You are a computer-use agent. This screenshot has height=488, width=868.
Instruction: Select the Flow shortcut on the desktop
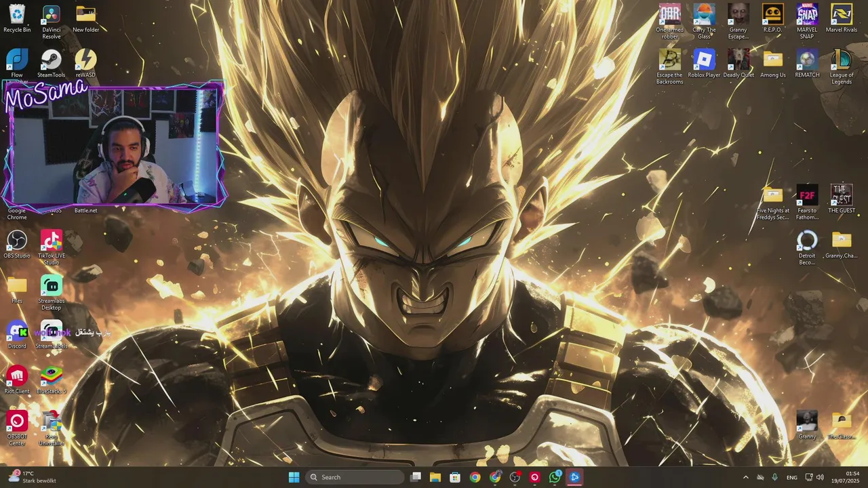tap(17, 64)
